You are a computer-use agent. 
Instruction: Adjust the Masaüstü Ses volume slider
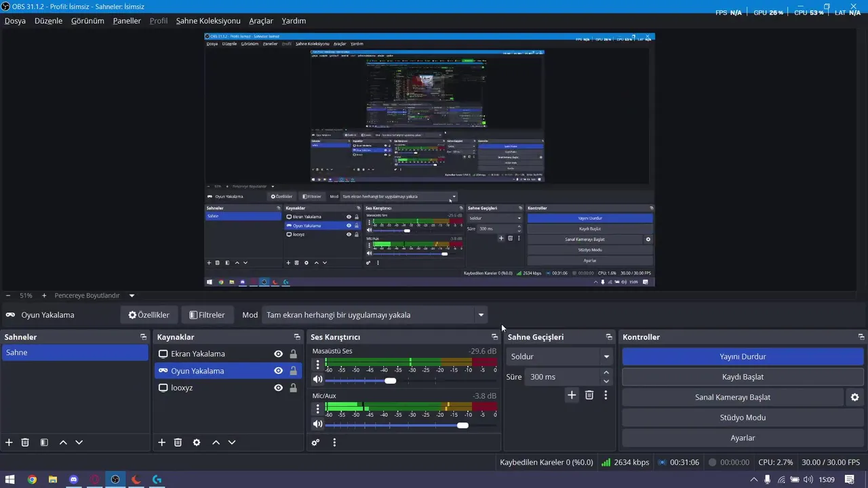click(x=390, y=381)
